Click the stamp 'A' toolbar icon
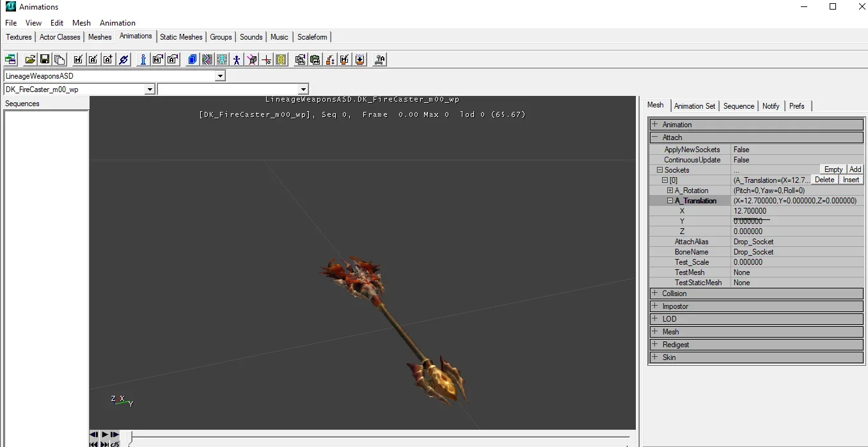The width and height of the screenshot is (868, 447). (x=380, y=59)
